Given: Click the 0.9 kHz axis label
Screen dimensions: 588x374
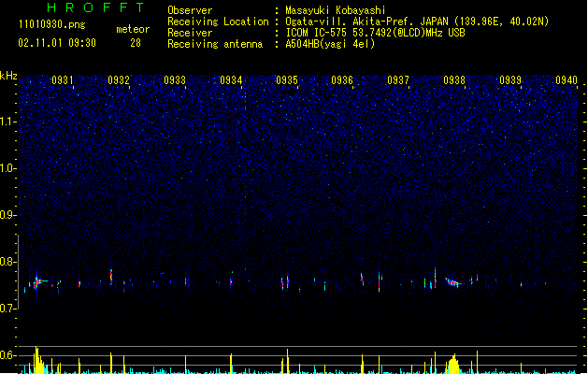Looking at the screenshot, I should (8, 215).
